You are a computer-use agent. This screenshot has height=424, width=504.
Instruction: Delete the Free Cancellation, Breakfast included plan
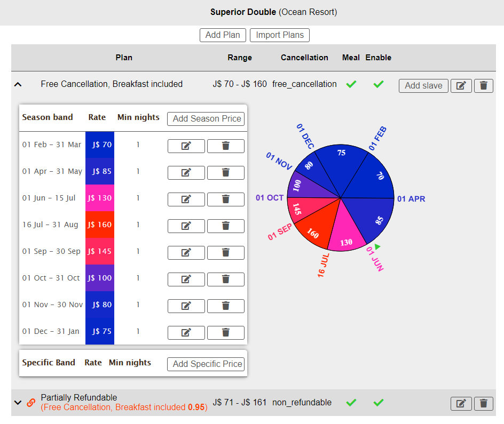pyautogui.click(x=483, y=86)
